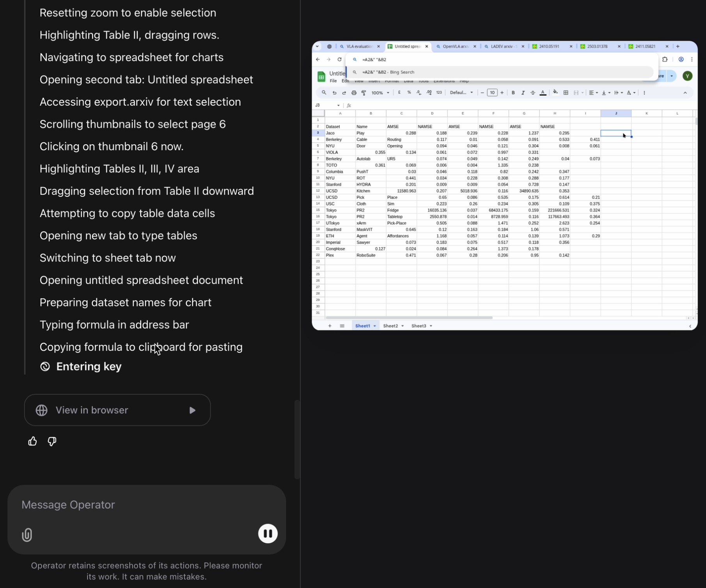This screenshot has width=706, height=588.
Task: Open the Borders tool in the toolbar
Action: tap(566, 93)
